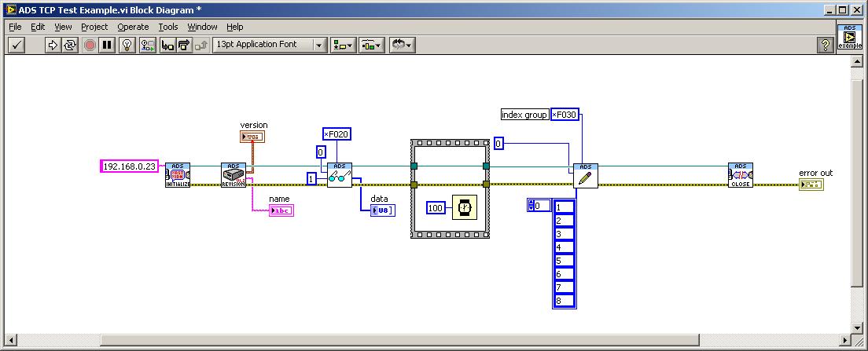The height and width of the screenshot is (351, 868).
Task: Click the vertical scrollbar up arrow
Action: tap(856, 60)
